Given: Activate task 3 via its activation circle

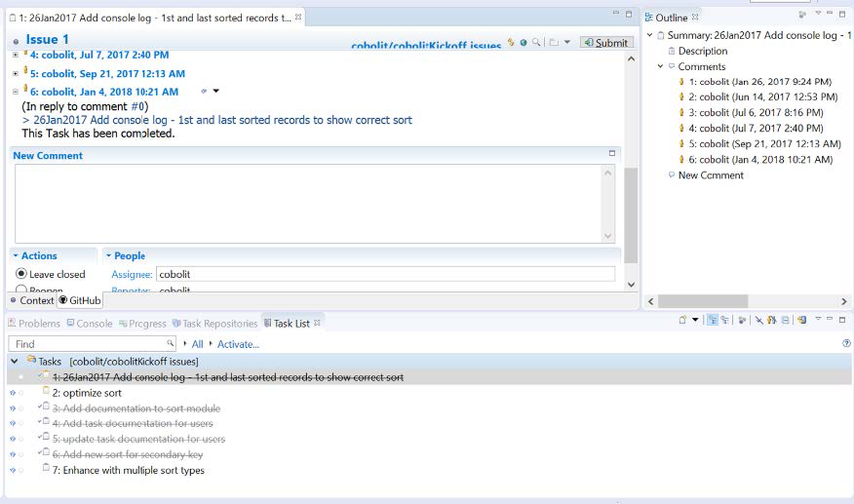Looking at the screenshot, I should click(21, 408).
